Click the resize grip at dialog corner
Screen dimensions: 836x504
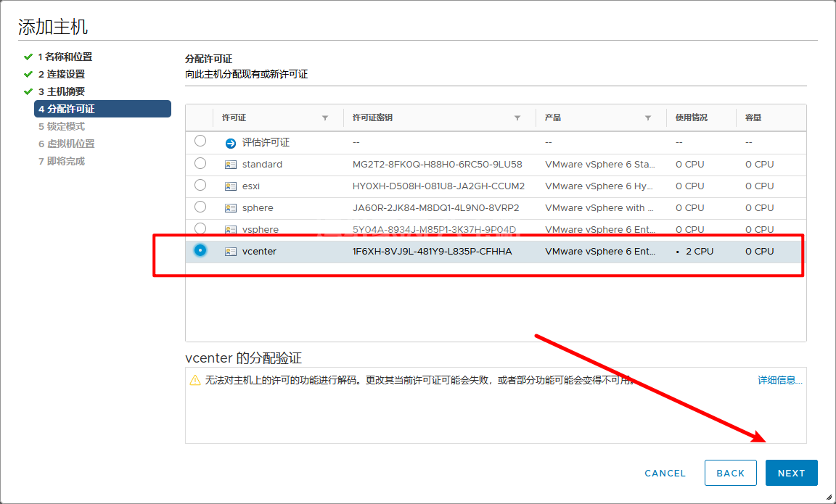(828, 497)
